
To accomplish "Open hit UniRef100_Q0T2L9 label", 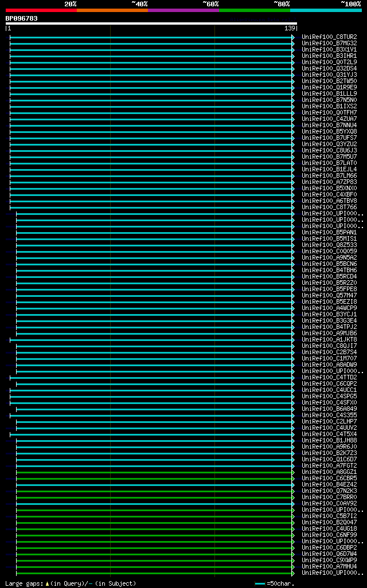I will pyautogui.click(x=330, y=62).
